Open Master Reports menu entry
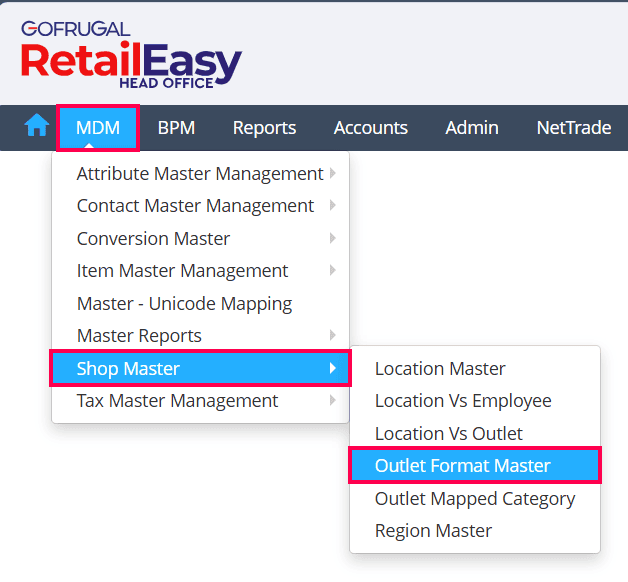The height and width of the screenshot is (582, 628). (x=200, y=336)
